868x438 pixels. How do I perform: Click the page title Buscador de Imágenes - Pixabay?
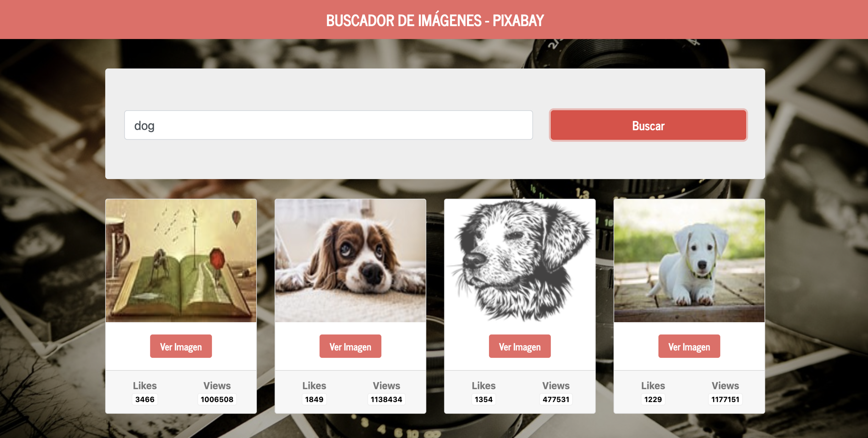tap(435, 20)
